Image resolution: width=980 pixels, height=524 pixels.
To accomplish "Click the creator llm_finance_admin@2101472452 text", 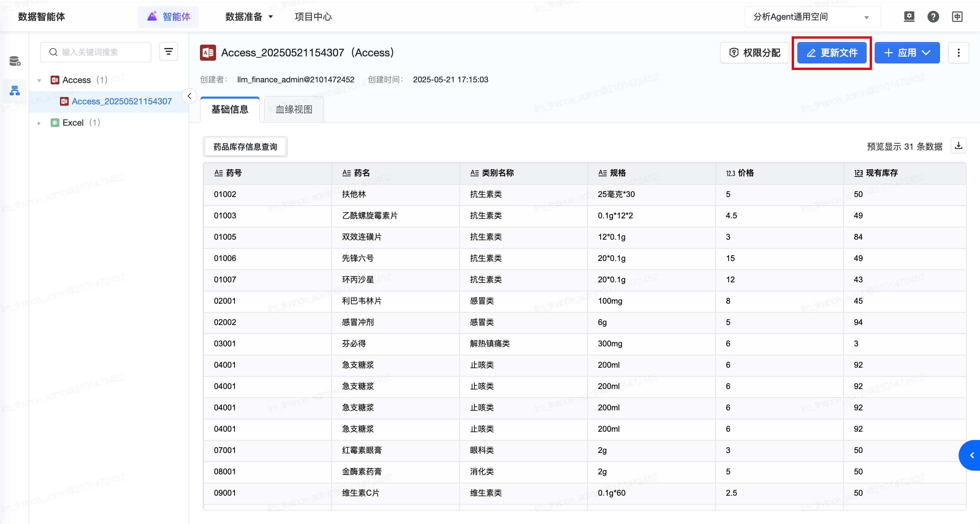I will (x=296, y=80).
